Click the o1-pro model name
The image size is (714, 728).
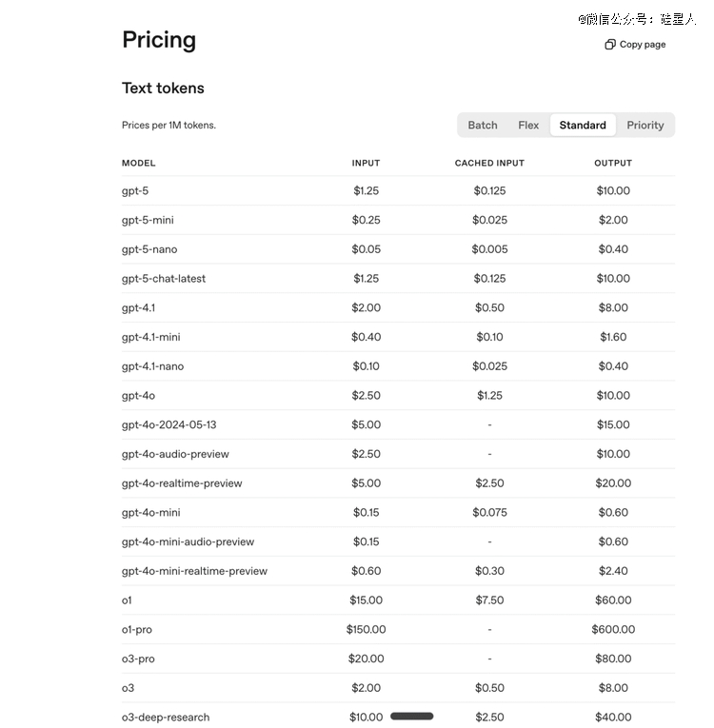(137, 630)
